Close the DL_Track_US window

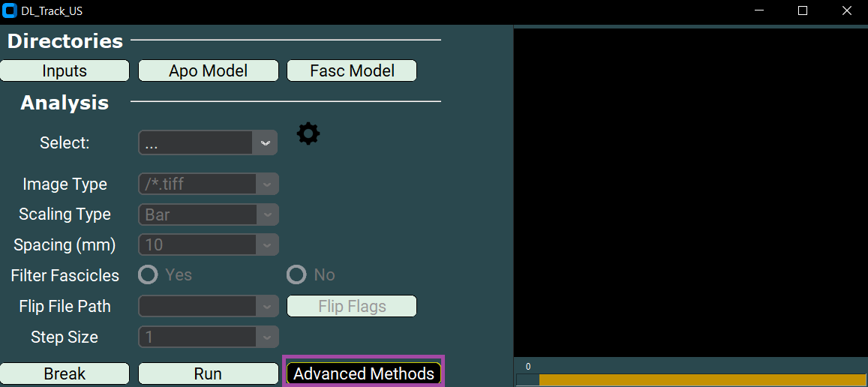(x=846, y=11)
